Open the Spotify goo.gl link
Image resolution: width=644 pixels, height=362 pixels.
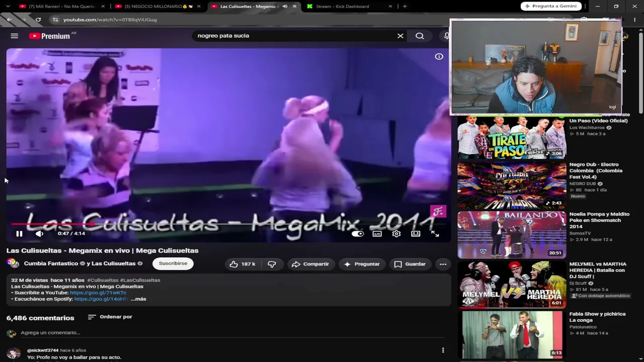[101, 299]
